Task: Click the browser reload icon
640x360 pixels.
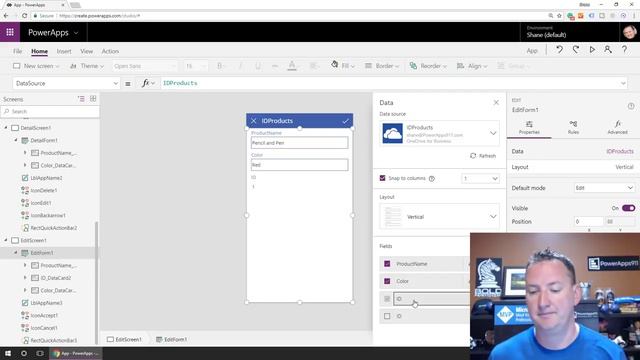Action: (x=24, y=16)
